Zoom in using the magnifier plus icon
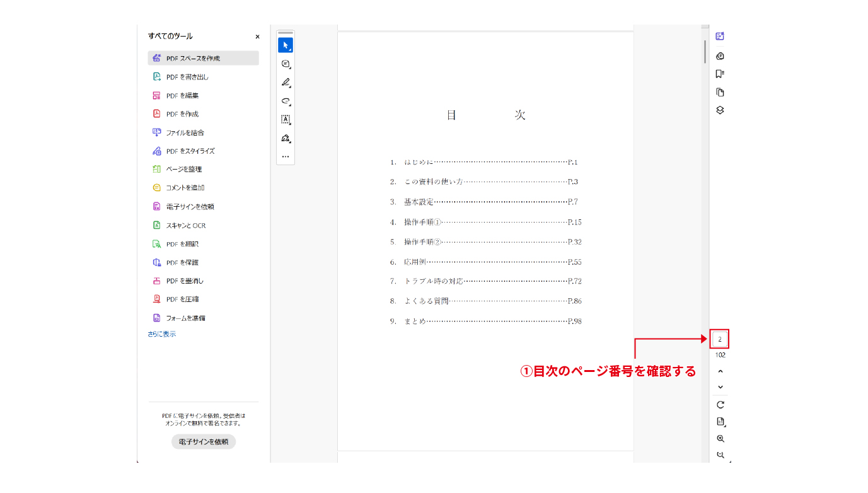The image size is (868, 493). coord(719,439)
